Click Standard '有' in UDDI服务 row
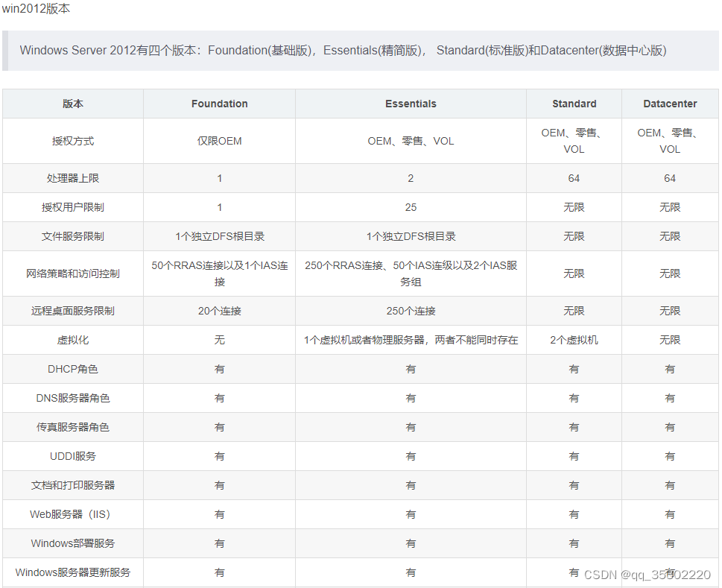 point(574,456)
